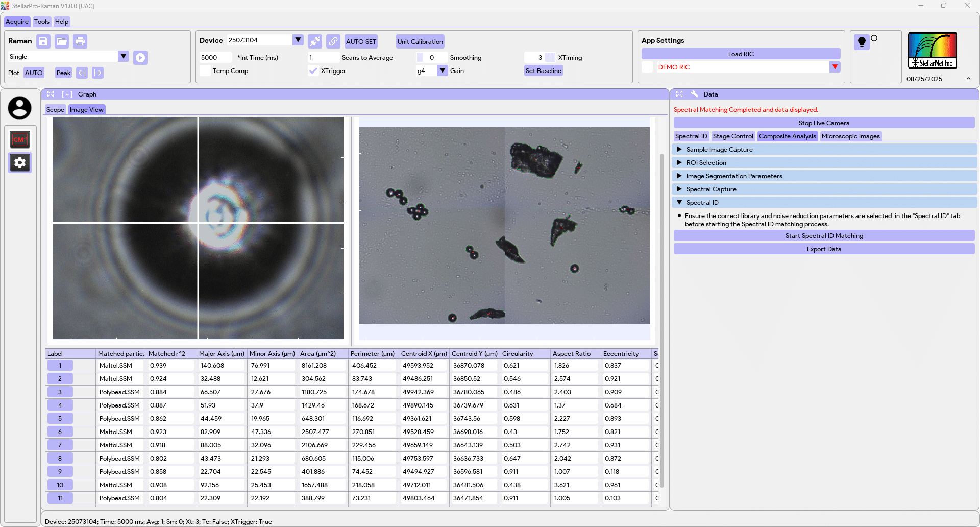Click the segmented particles microscope image

pos(504,225)
